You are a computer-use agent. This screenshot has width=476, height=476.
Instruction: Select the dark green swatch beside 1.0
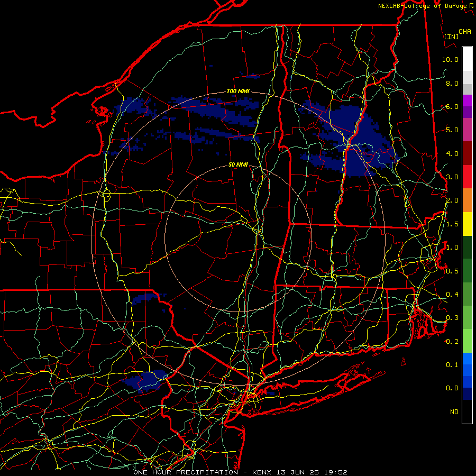pyautogui.click(x=467, y=248)
